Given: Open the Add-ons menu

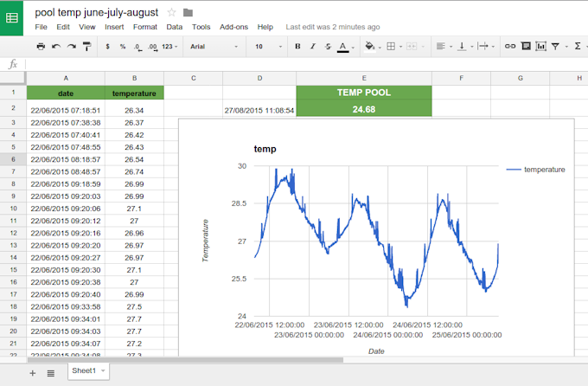Looking at the screenshot, I should pos(233,27).
